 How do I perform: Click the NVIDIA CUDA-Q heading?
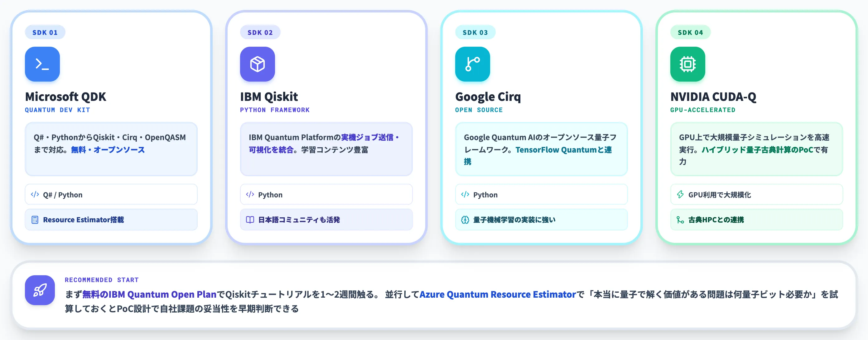pos(713,97)
